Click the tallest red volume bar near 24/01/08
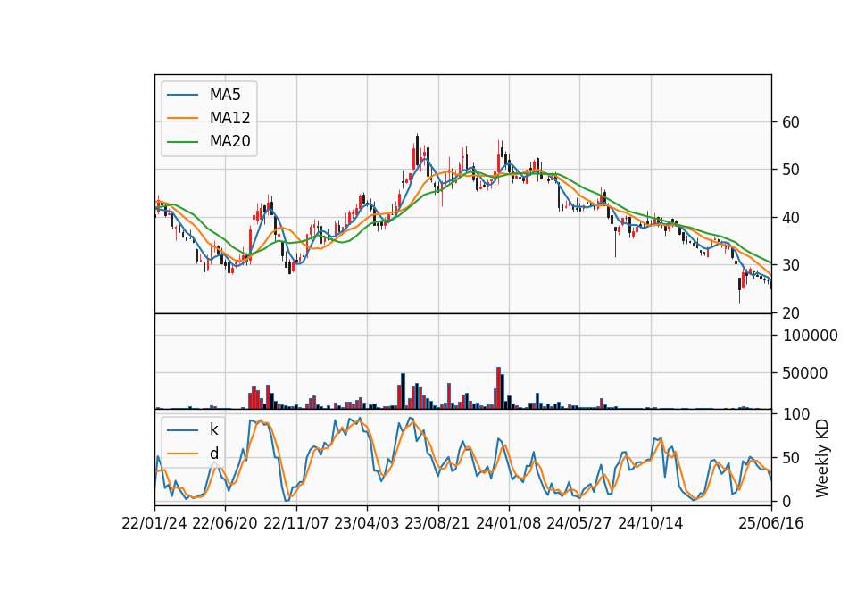 click(498, 388)
